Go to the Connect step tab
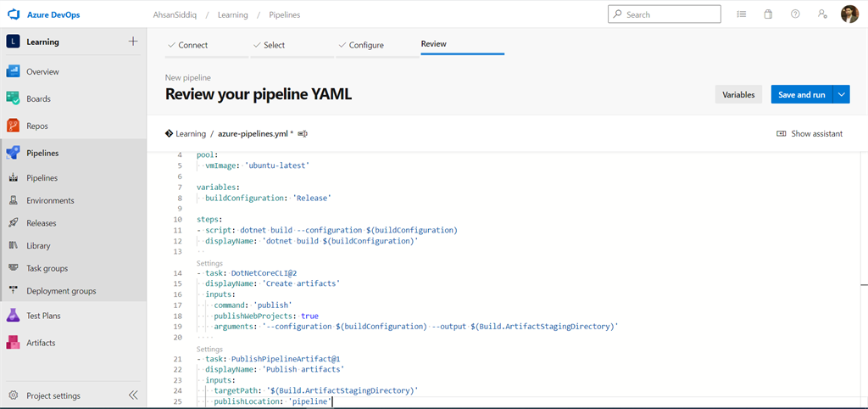868x409 pixels. (x=193, y=45)
